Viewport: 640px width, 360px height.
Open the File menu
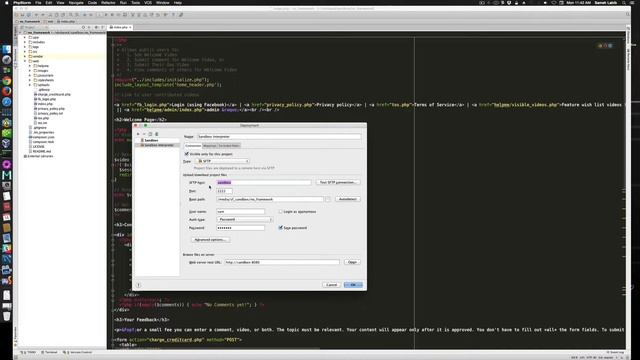click(38, 2)
